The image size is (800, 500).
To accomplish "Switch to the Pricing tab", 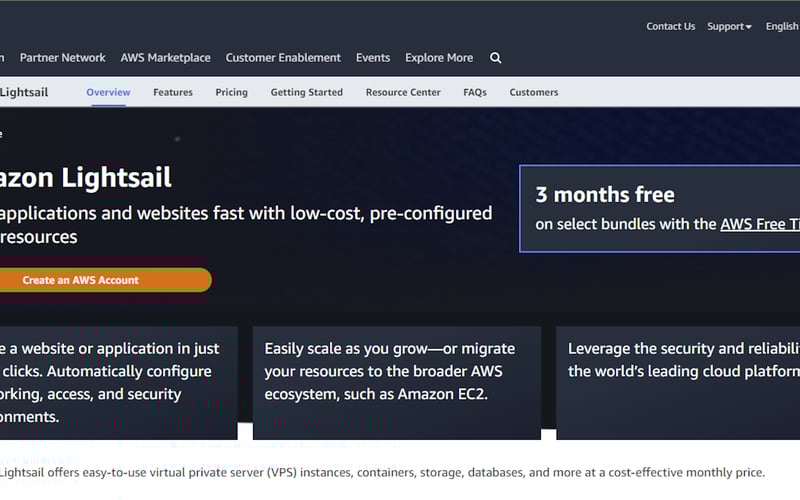I will point(231,92).
